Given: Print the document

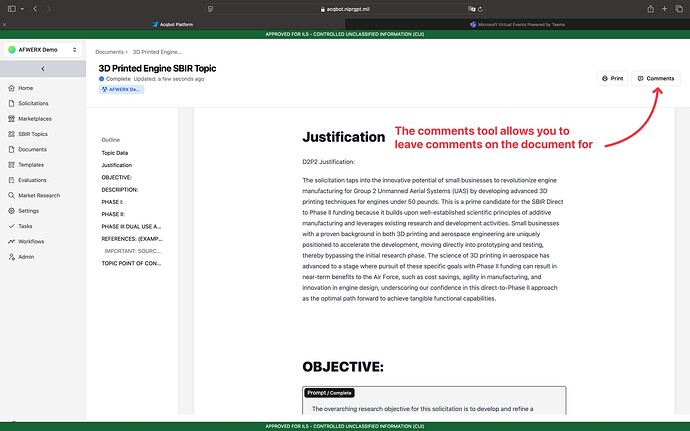Looking at the screenshot, I should tap(612, 78).
